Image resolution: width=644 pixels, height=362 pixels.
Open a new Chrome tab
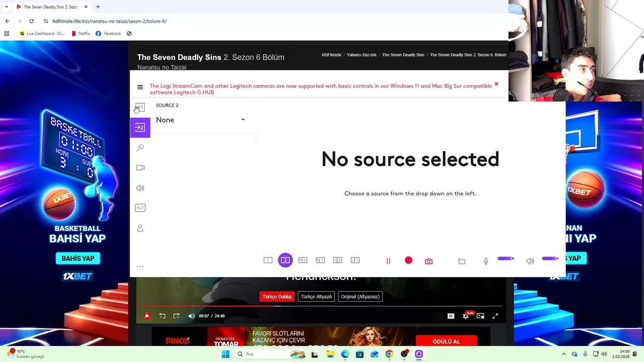point(98,7)
